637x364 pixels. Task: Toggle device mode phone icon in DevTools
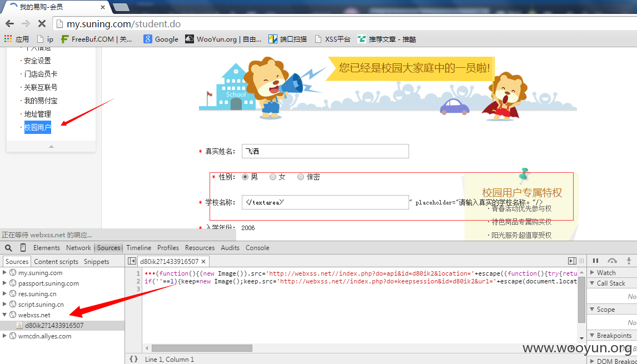tap(23, 248)
